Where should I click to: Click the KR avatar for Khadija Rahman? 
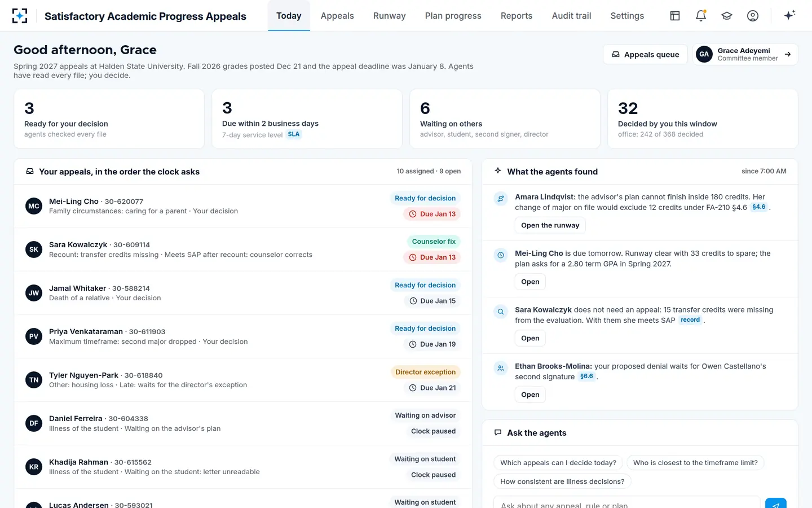point(34,467)
